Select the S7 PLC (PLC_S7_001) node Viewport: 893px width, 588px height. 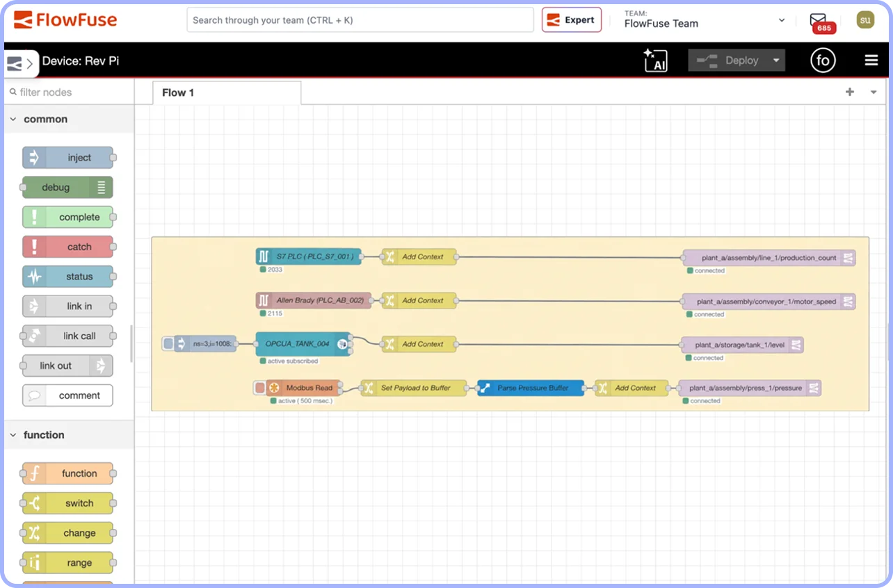tap(309, 256)
